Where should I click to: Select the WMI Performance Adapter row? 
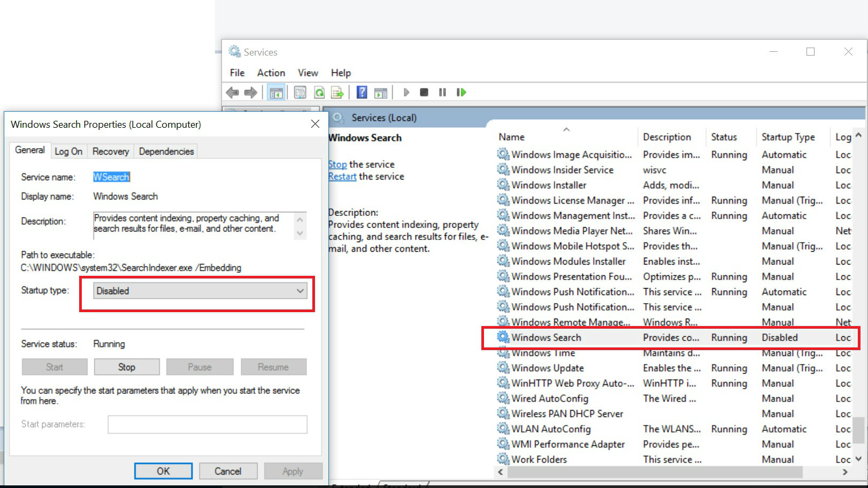click(x=673, y=444)
